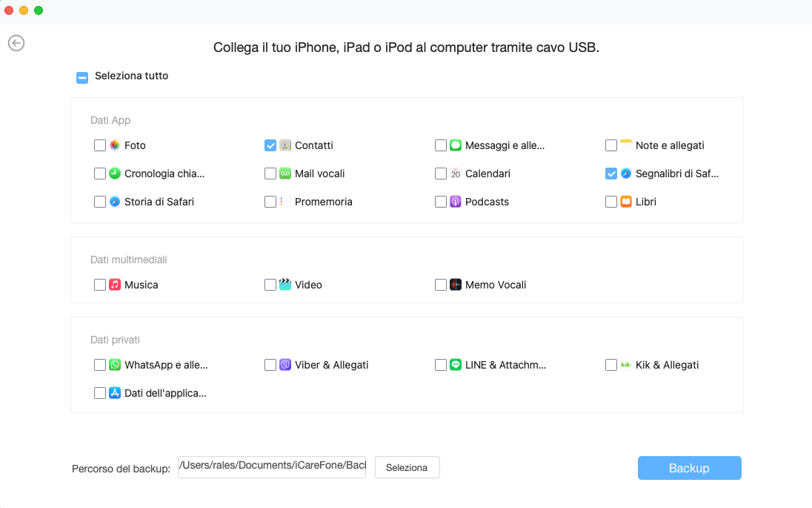Click the Podcasts purple icon
The width and height of the screenshot is (812, 508).
456,202
